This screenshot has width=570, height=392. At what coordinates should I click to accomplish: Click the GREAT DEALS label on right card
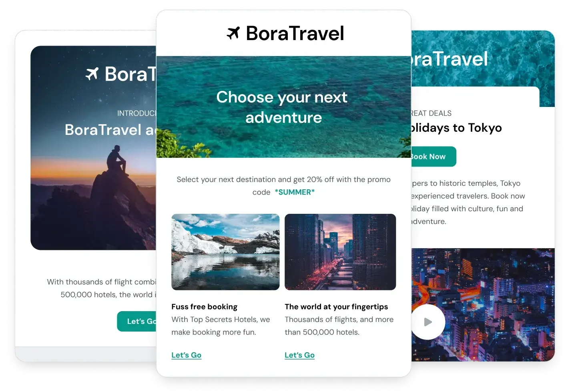432,113
